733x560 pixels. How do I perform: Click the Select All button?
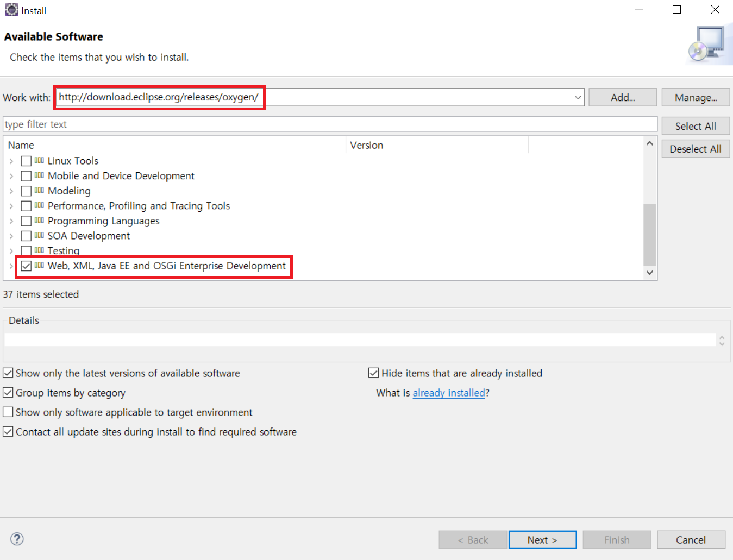tap(696, 126)
